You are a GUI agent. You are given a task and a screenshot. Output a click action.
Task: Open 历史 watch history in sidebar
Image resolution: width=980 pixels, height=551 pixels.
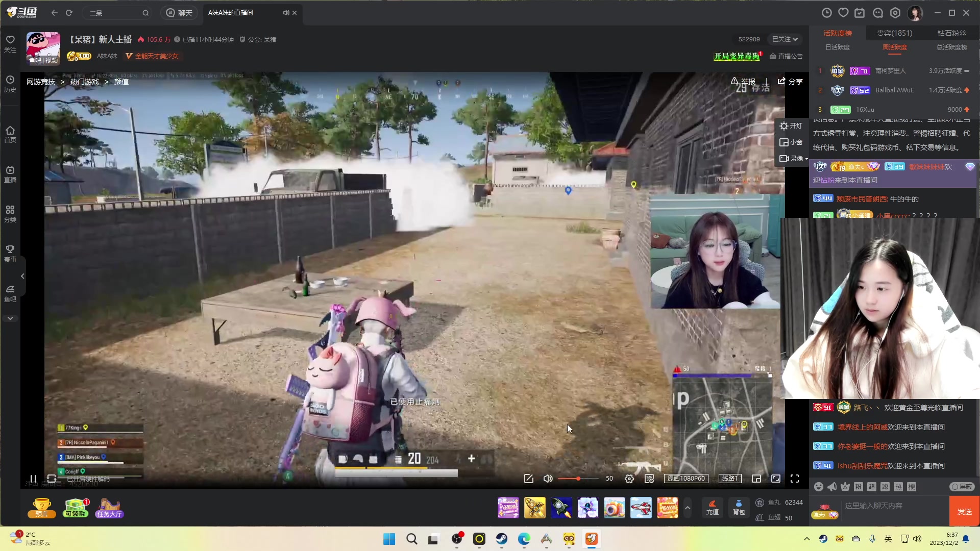(x=10, y=84)
